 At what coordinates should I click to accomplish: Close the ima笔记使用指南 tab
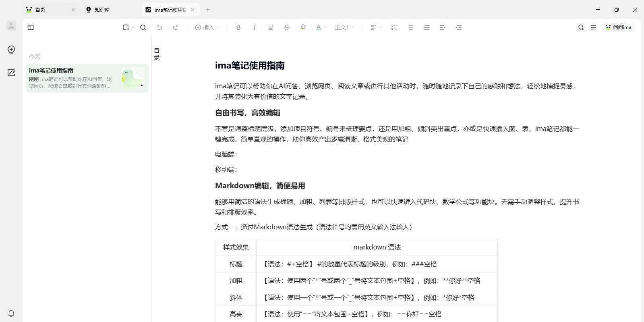[x=193, y=10]
